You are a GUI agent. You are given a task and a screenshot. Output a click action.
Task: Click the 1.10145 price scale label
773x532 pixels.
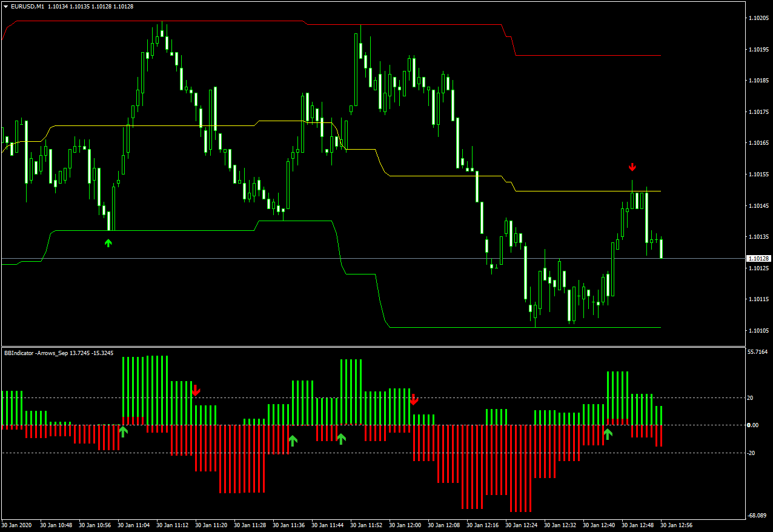[760, 206]
